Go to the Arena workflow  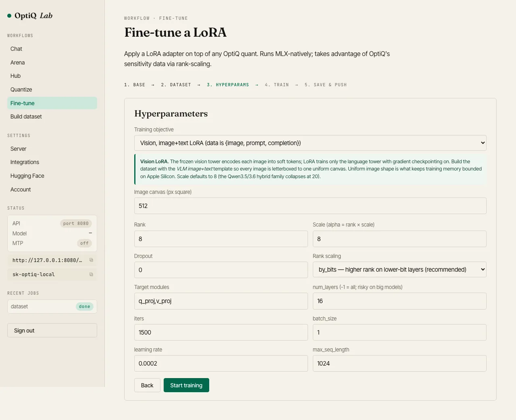tap(52, 62)
